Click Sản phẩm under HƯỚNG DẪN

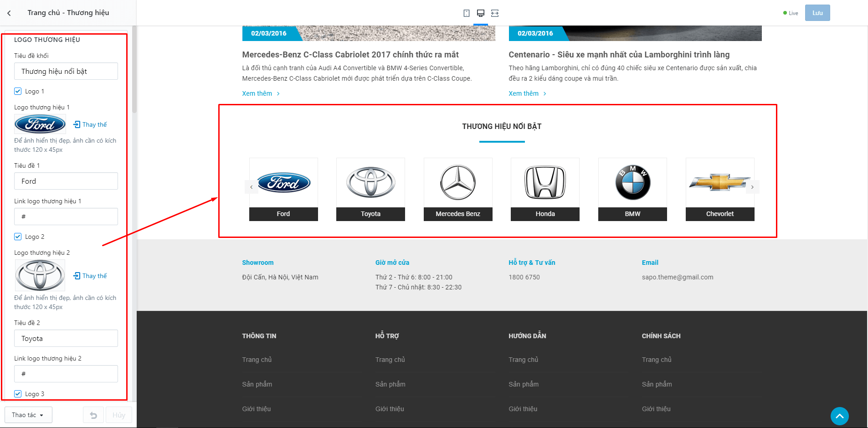[x=524, y=384]
